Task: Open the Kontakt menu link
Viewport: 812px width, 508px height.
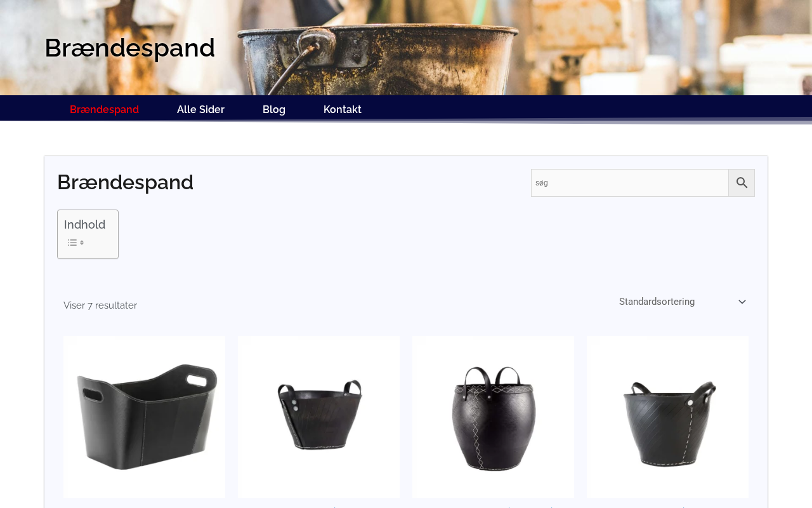Action: [x=343, y=109]
